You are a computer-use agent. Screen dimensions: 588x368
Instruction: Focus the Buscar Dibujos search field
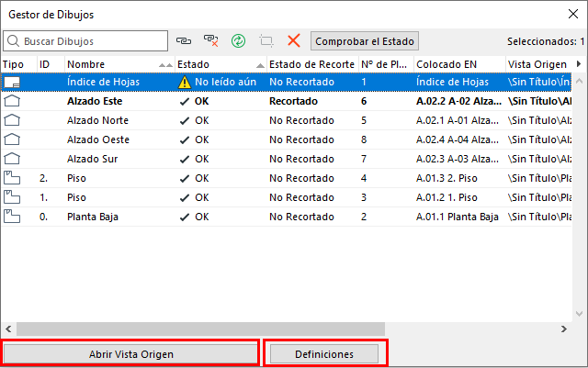(85, 41)
